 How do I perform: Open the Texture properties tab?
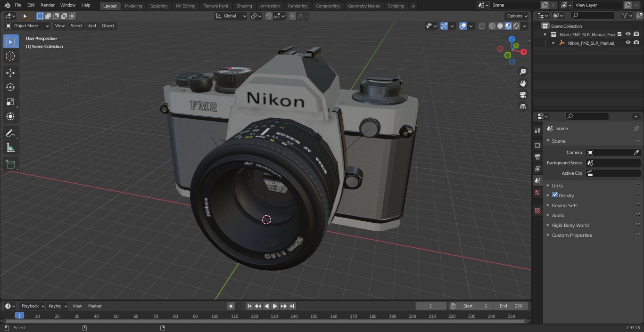tap(537, 211)
